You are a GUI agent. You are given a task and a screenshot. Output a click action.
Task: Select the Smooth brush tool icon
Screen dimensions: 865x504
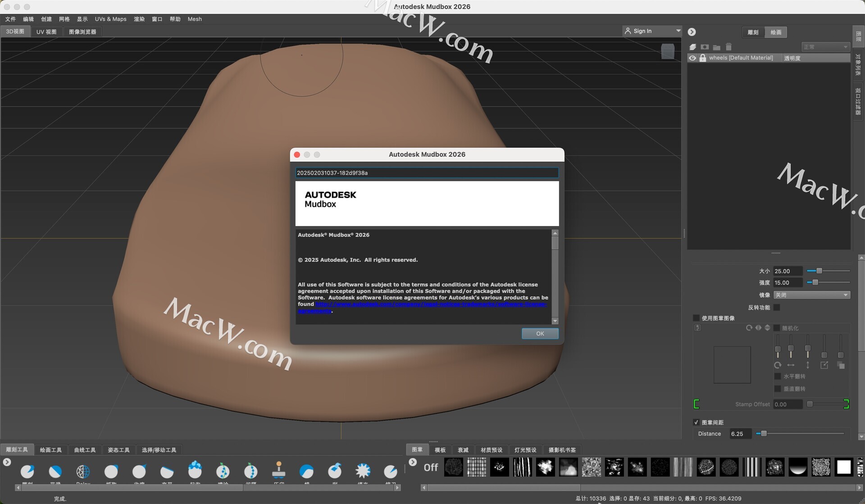(x=55, y=471)
